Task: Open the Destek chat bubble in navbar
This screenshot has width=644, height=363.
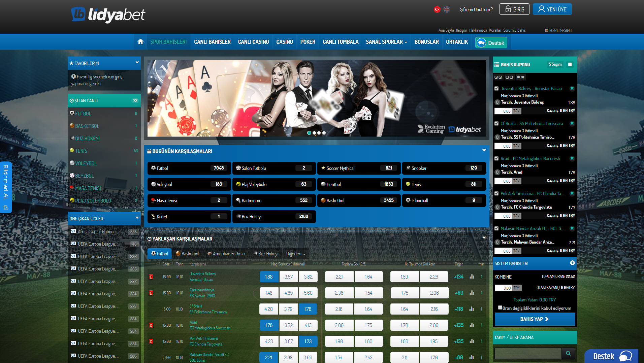Action: pos(491,43)
